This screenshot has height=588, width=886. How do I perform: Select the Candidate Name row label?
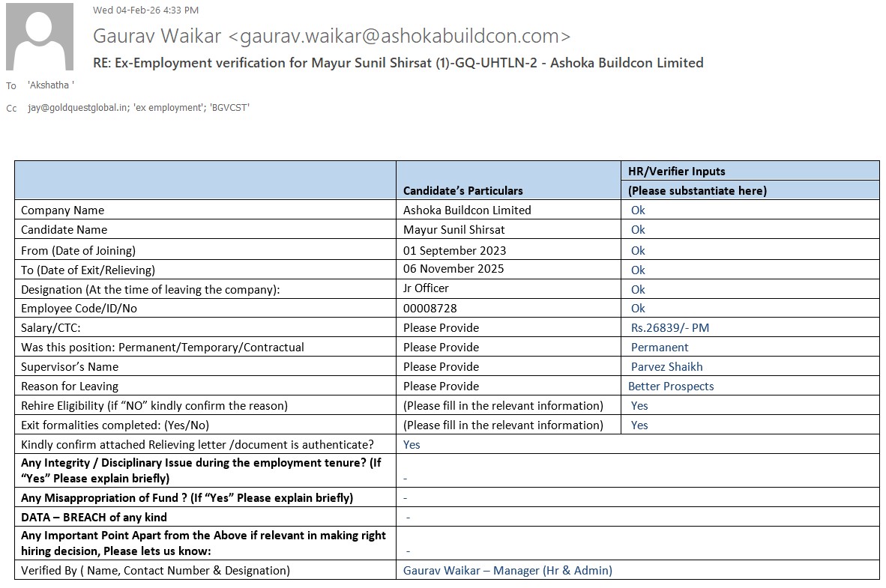pyautogui.click(x=64, y=230)
